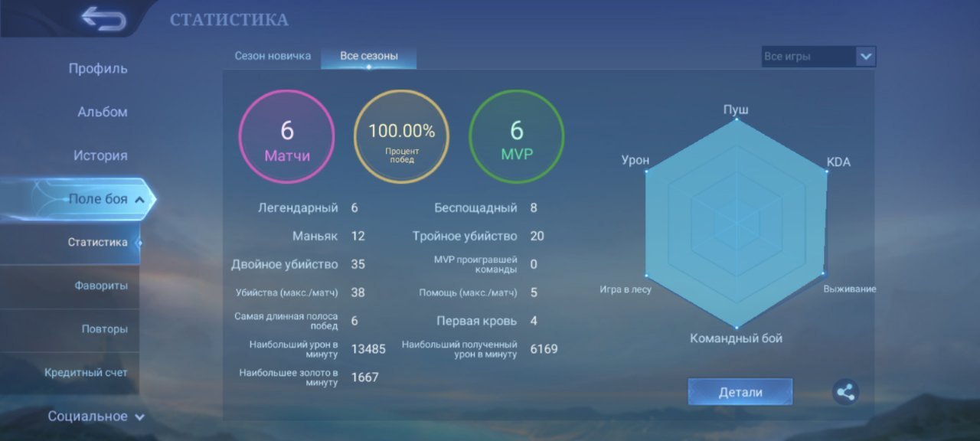Tap the green MVP circle badge
This screenshot has height=441, width=980.
tap(516, 139)
